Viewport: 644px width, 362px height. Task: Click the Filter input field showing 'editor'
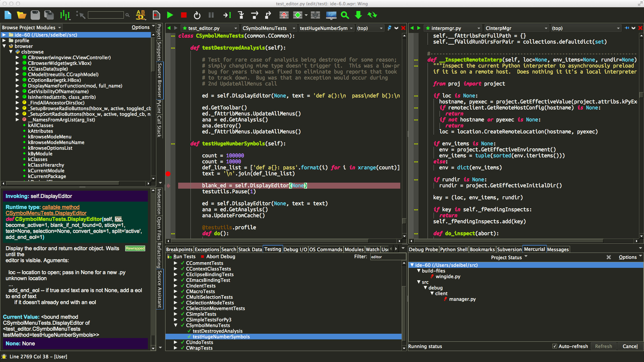coord(388,257)
